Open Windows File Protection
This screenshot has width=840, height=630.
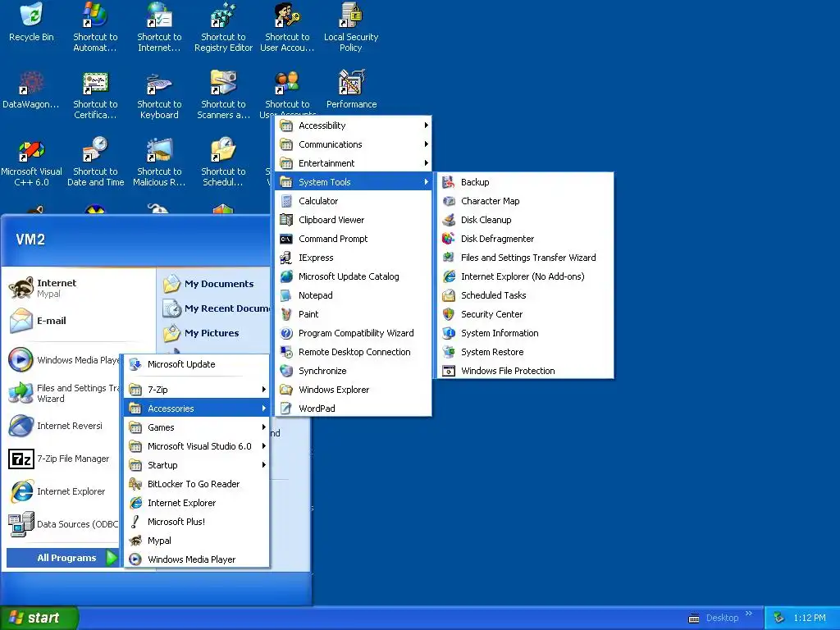[526, 371]
